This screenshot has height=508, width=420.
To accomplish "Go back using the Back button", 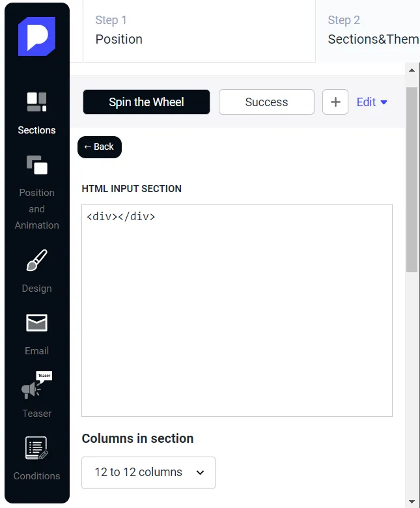I will [100, 147].
